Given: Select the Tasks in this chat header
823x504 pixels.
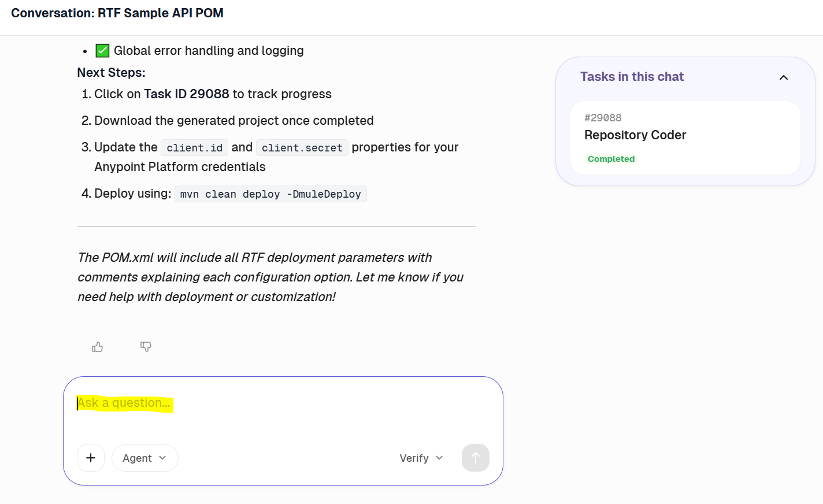Looking at the screenshot, I should pos(632,76).
